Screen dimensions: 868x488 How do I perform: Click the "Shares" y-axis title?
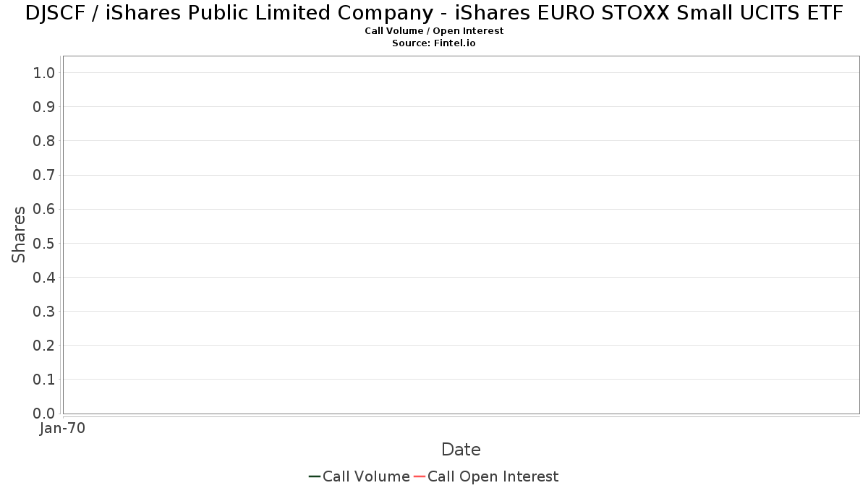click(19, 234)
